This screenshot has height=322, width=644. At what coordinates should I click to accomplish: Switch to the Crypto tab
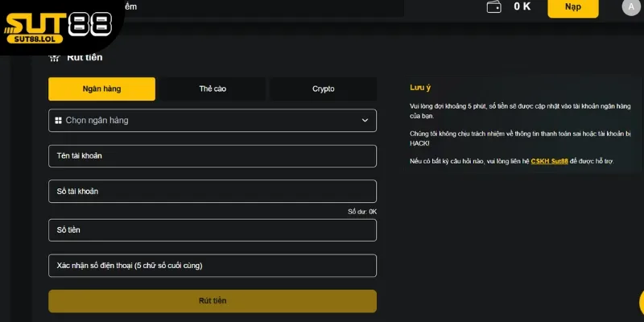324,89
